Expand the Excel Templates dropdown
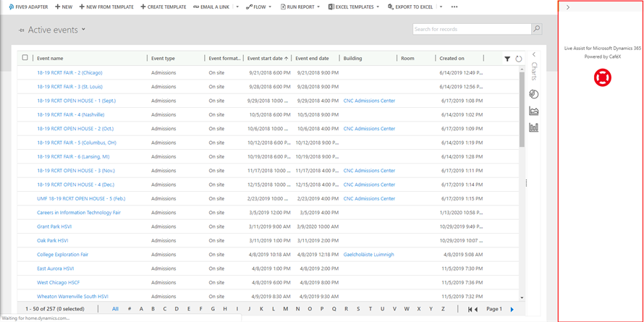 point(378,7)
